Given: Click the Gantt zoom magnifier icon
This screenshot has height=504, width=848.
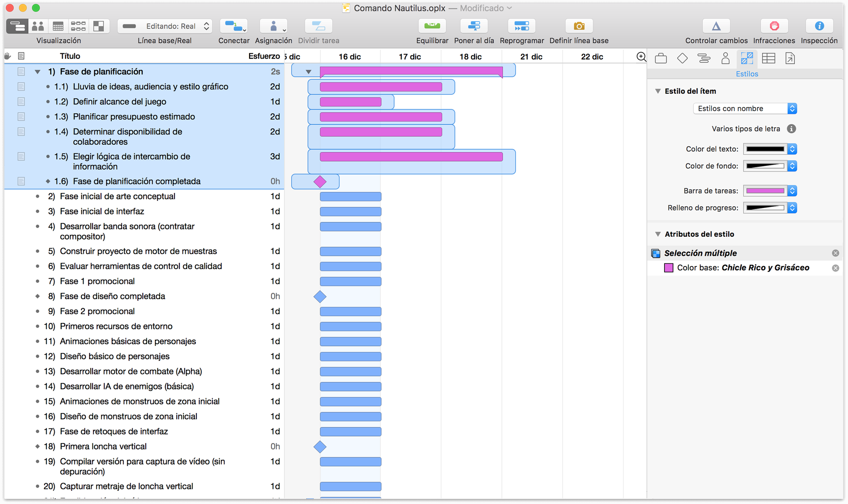Looking at the screenshot, I should (x=641, y=56).
